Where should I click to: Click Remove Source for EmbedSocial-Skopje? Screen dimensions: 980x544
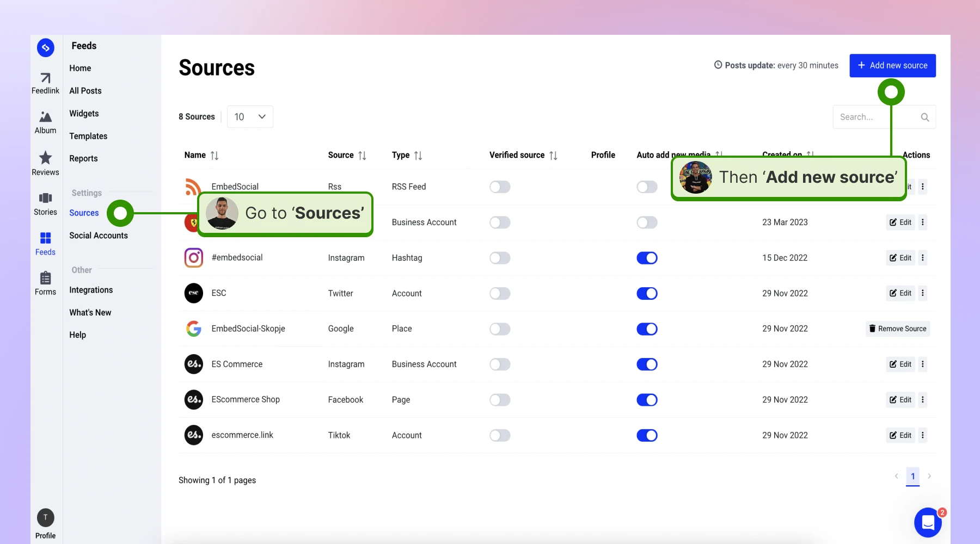(x=898, y=329)
